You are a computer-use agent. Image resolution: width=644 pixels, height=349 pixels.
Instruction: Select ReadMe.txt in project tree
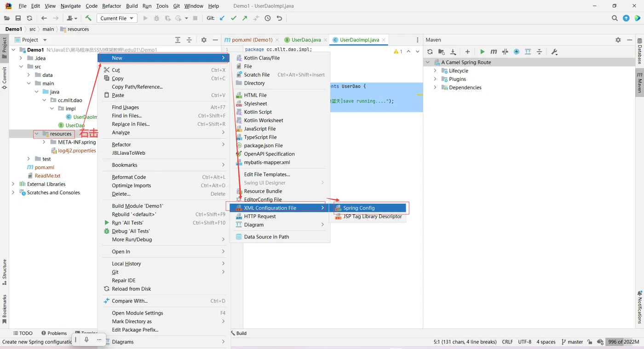(x=47, y=176)
